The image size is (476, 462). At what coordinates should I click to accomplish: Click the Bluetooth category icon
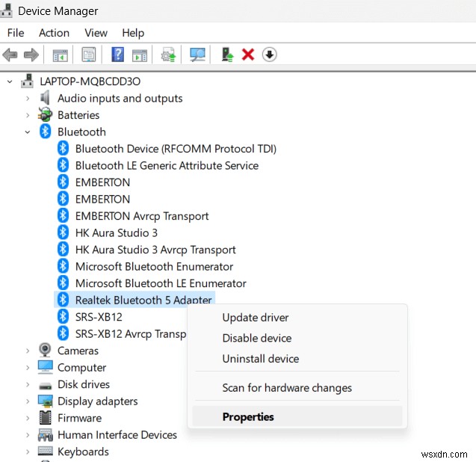pos(46,132)
